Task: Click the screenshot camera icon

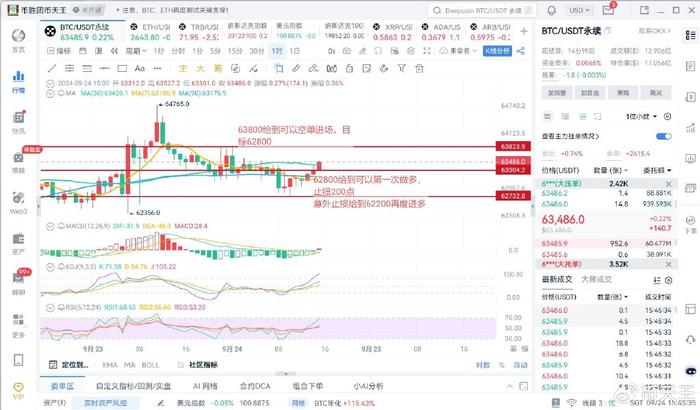Action: point(346,51)
